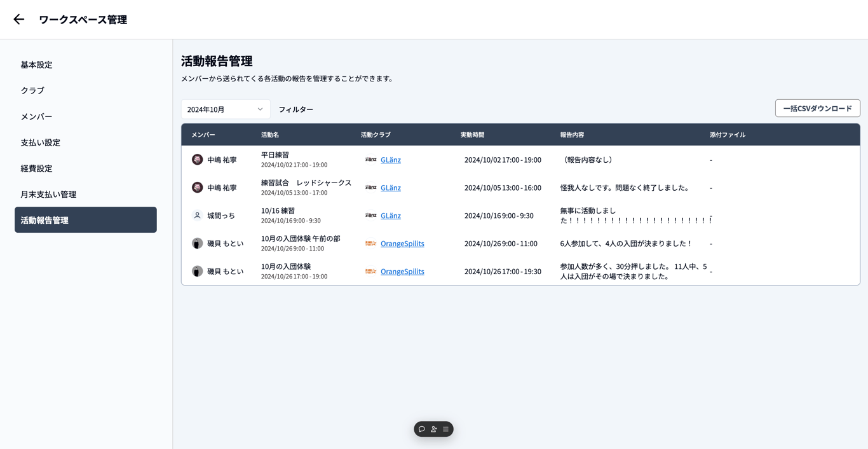Click the back arrow beside ワークスペース管理

coord(19,20)
